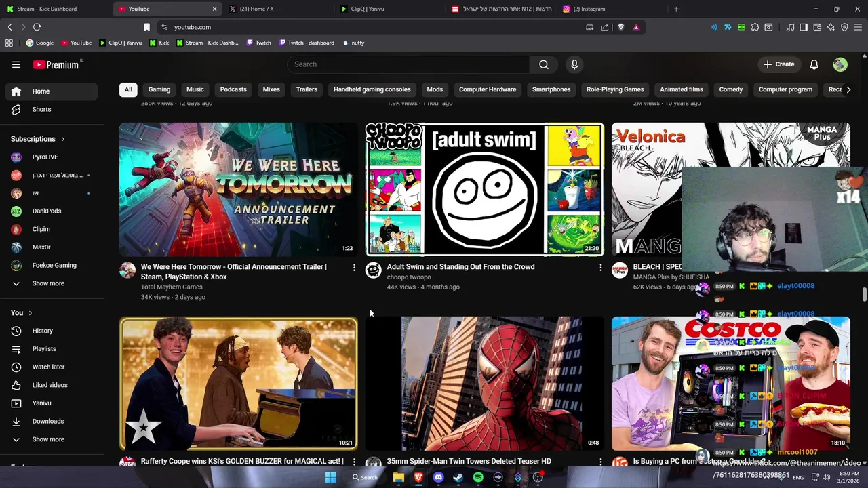Go back with browser back arrow
This screenshot has height=488, width=868.
(x=9, y=27)
